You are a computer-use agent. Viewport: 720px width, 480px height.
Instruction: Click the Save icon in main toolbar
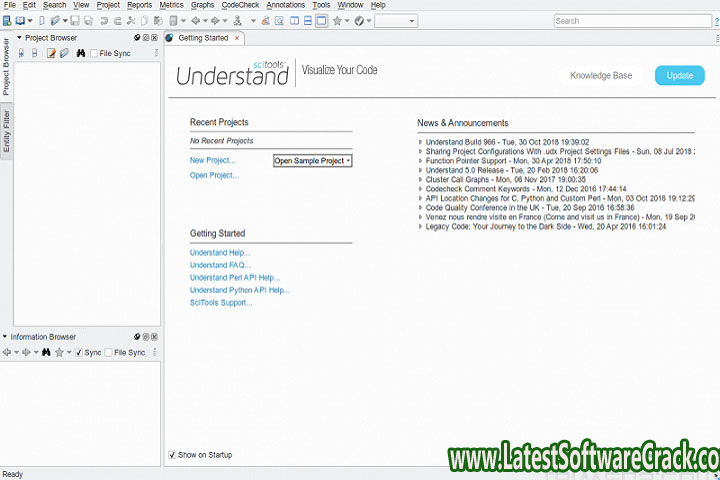(75, 20)
